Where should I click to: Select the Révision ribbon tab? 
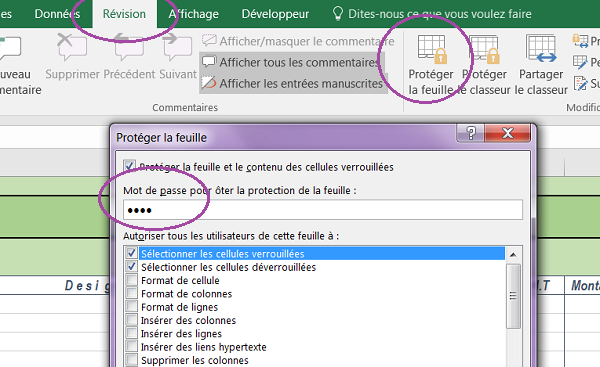[124, 14]
